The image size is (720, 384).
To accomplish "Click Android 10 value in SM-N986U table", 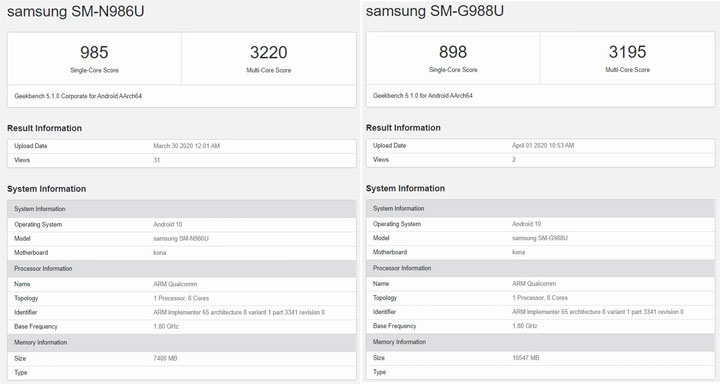I will [168, 225].
